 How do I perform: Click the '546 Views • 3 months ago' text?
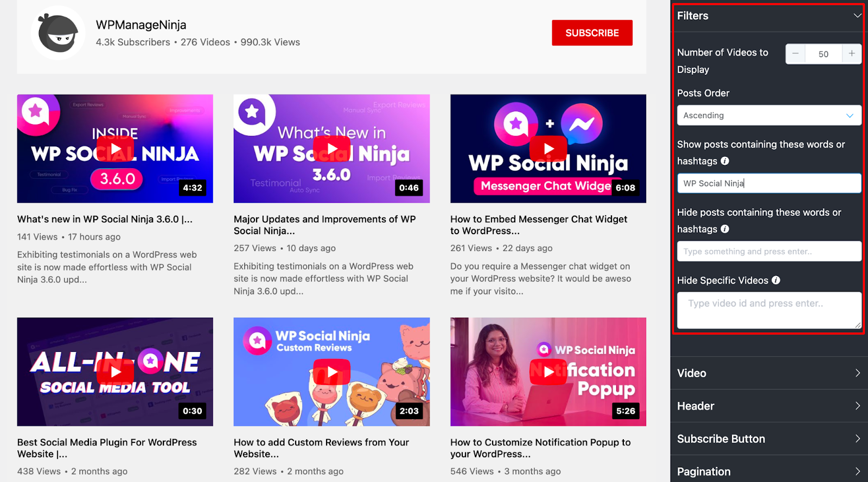[506, 472]
